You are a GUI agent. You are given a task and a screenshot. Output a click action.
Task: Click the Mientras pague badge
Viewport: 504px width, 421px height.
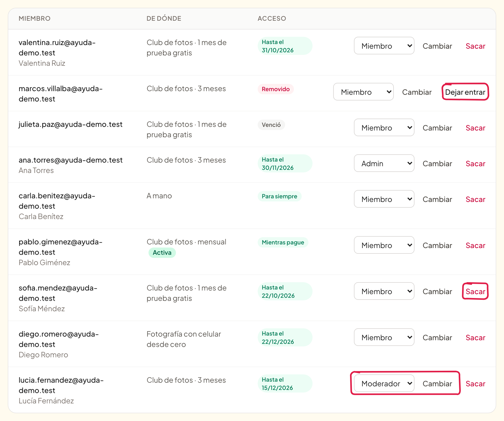click(x=283, y=242)
